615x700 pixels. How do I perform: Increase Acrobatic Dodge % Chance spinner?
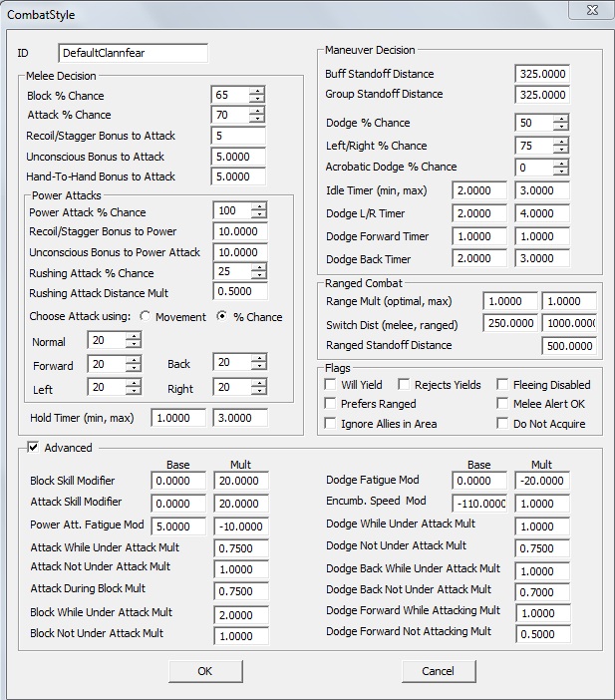coord(560,164)
